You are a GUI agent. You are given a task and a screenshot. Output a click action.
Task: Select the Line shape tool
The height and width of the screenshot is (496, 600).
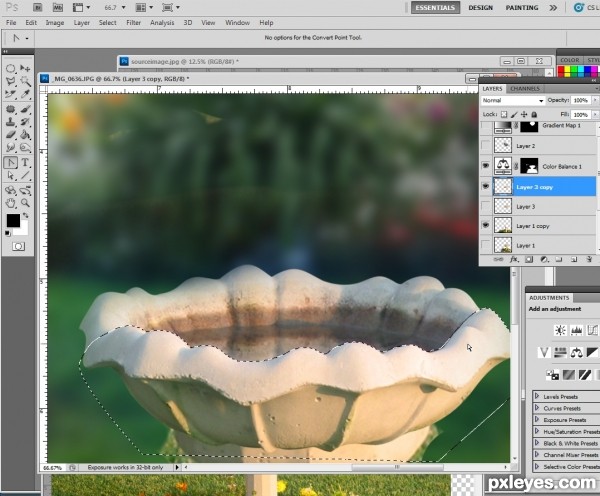pyautogui.click(x=25, y=176)
